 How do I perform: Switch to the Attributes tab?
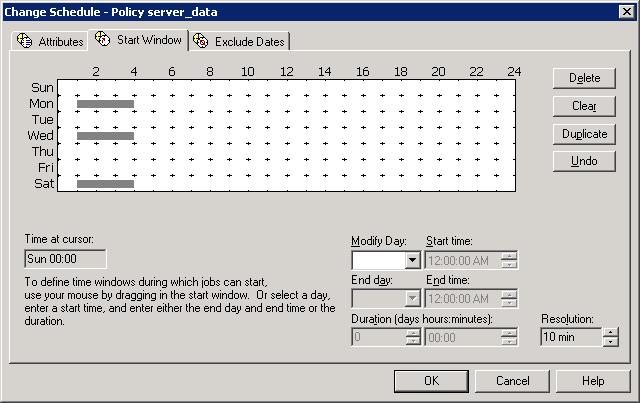click(60, 42)
